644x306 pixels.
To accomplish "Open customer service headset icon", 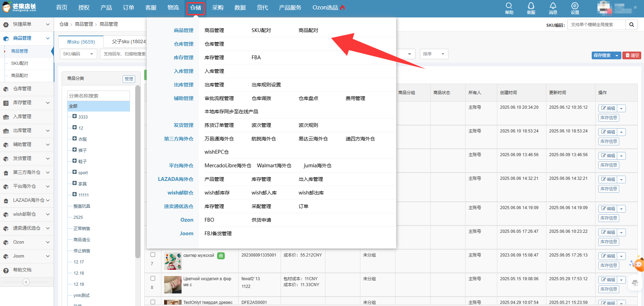I will pyautogui.click(x=531, y=6).
